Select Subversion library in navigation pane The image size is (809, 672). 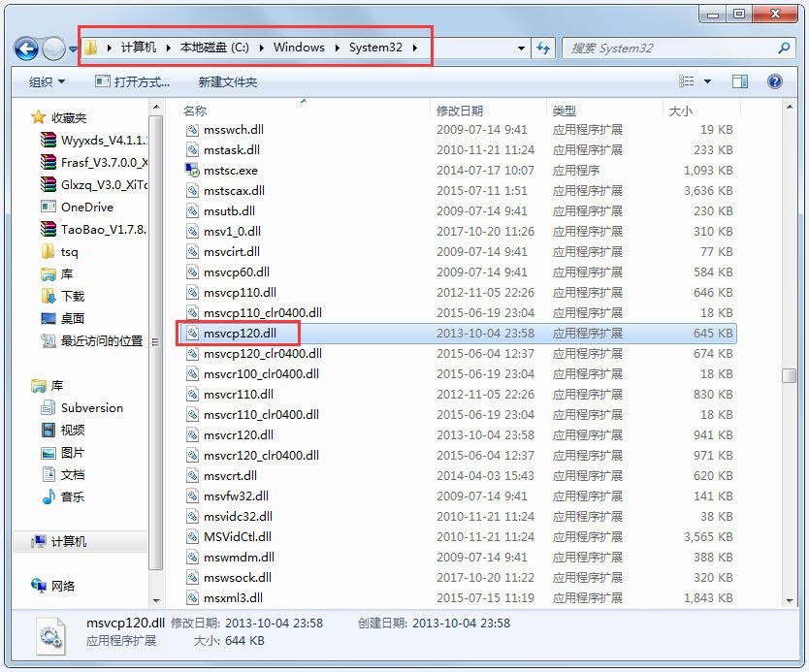(x=82, y=408)
